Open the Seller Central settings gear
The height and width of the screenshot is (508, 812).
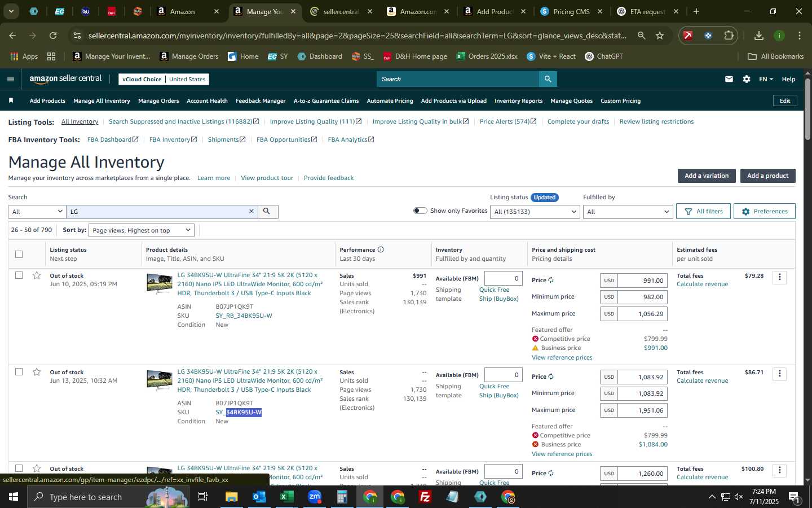point(747,79)
